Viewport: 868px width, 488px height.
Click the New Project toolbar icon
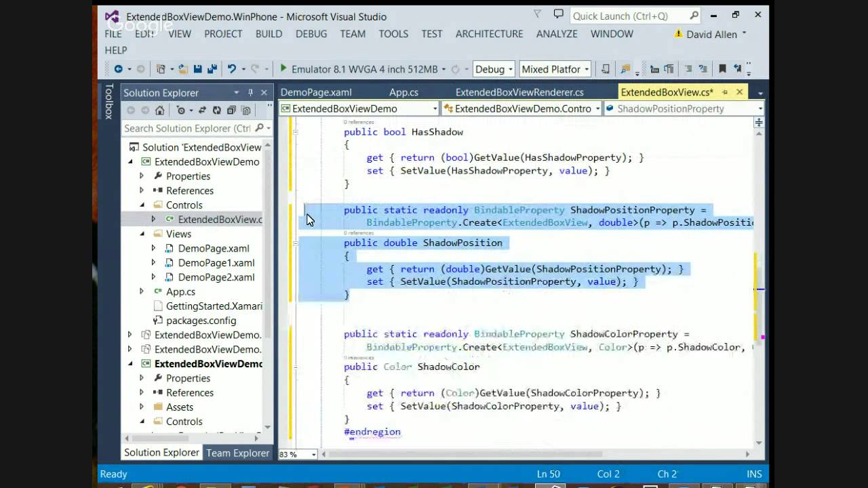(161, 69)
